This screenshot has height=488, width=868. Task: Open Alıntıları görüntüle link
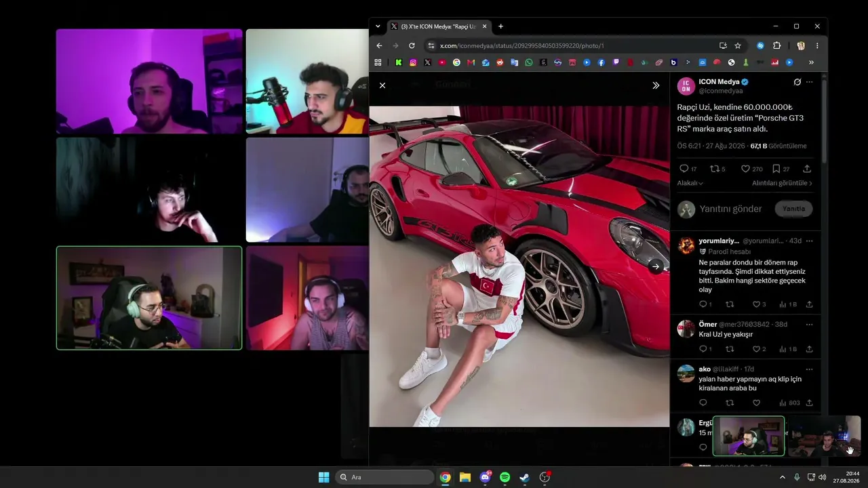[x=782, y=183]
